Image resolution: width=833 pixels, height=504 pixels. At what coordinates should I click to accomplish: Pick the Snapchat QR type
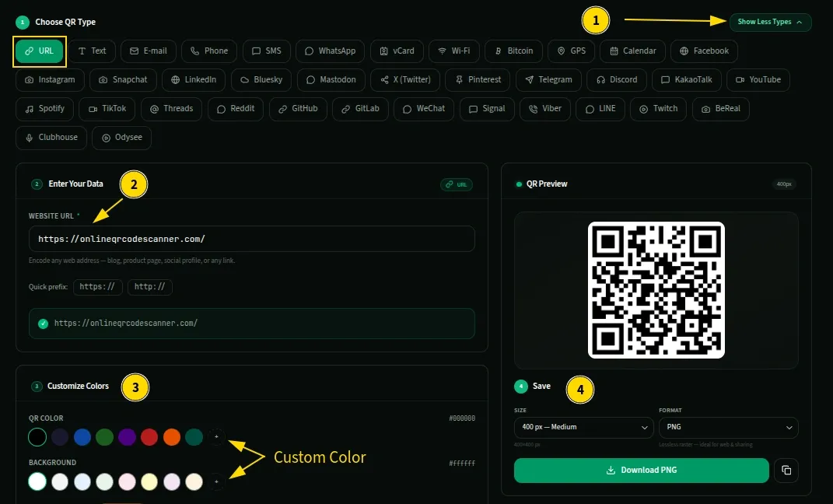[123, 79]
